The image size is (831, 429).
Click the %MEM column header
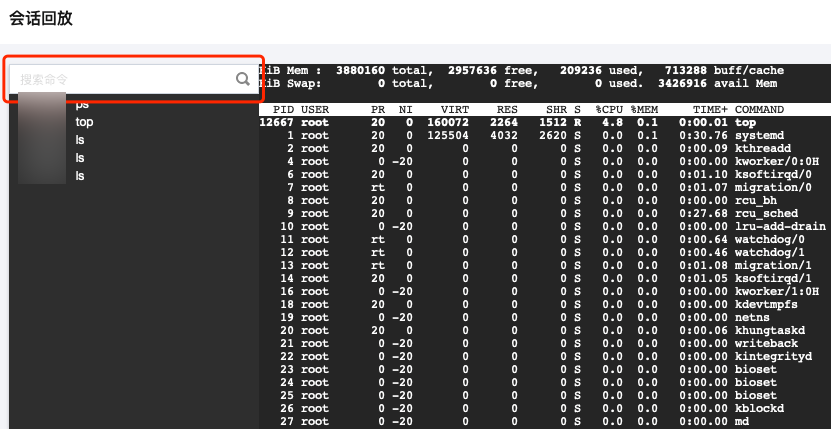click(644, 110)
